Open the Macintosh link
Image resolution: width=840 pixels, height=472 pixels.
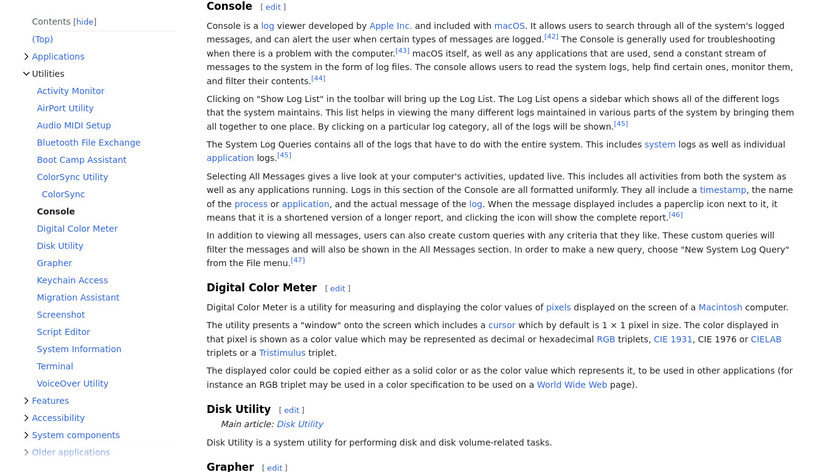720,307
